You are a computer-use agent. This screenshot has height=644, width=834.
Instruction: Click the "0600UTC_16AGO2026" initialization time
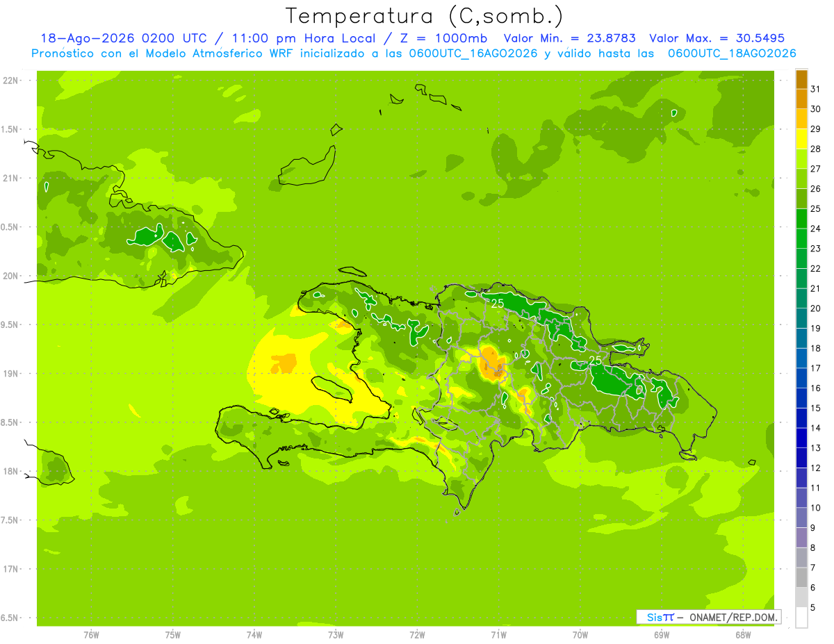point(470,53)
